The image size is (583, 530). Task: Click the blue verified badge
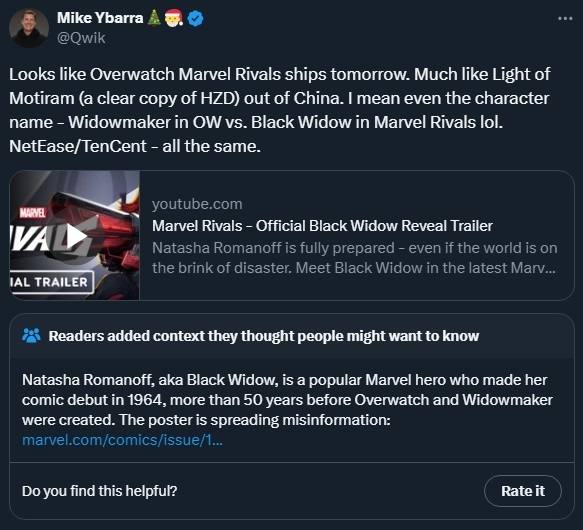coord(196,18)
